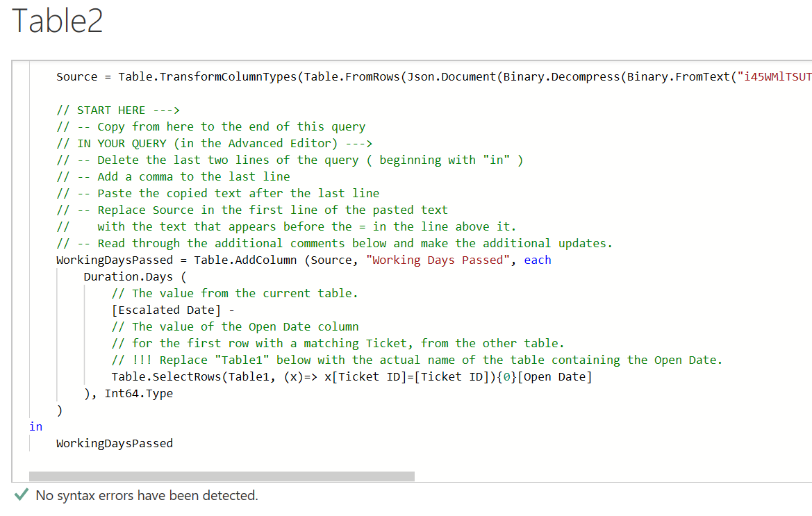812x516 pixels.
Task: Click the 'WorkingDaysPassed' variable in the Table.AddColumn line
Action: [115, 260]
